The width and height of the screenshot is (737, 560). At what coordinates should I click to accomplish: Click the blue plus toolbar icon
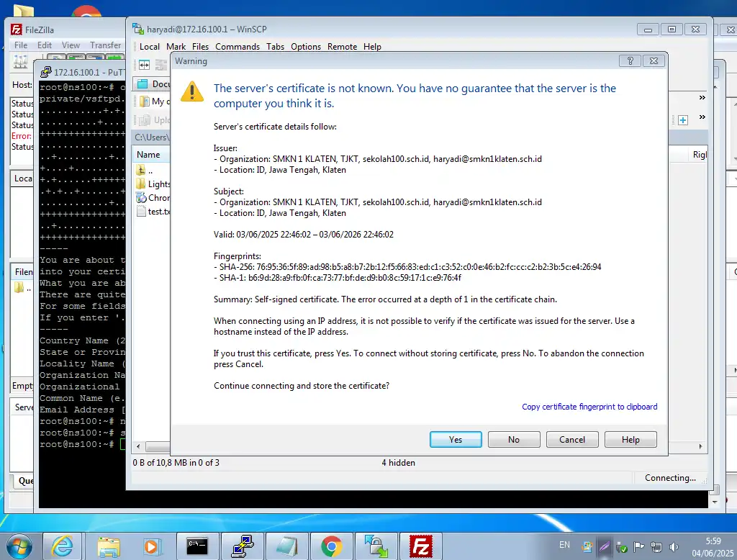pos(682,120)
